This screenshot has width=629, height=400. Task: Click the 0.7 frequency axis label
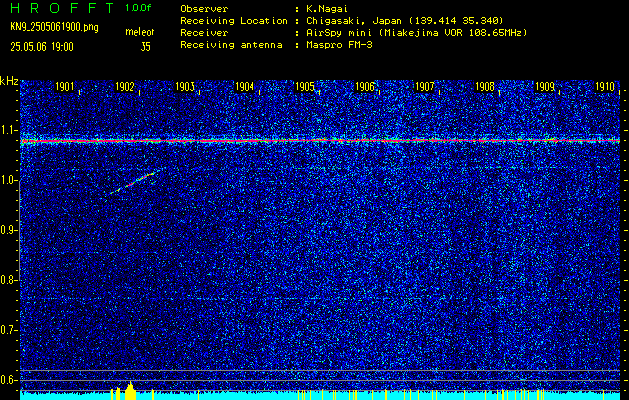coord(8,330)
